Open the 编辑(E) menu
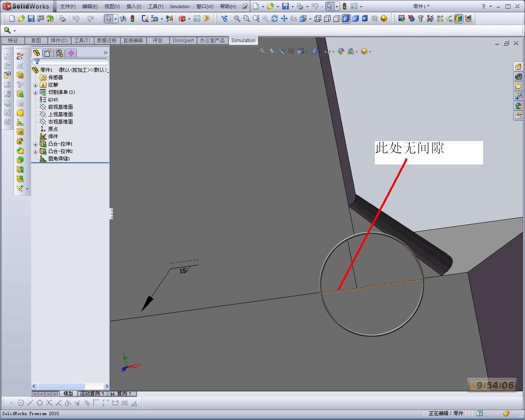This screenshot has width=525, height=420. click(90, 7)
